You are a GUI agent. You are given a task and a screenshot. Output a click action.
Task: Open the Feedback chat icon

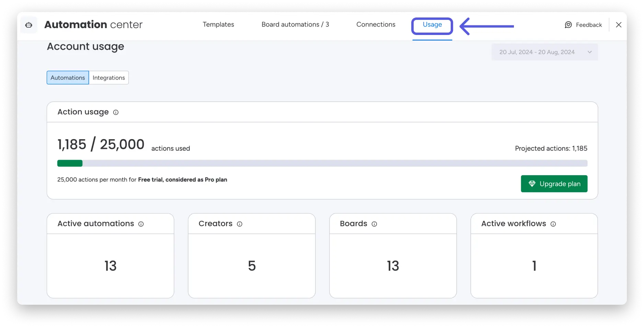[x=568, y=25]
